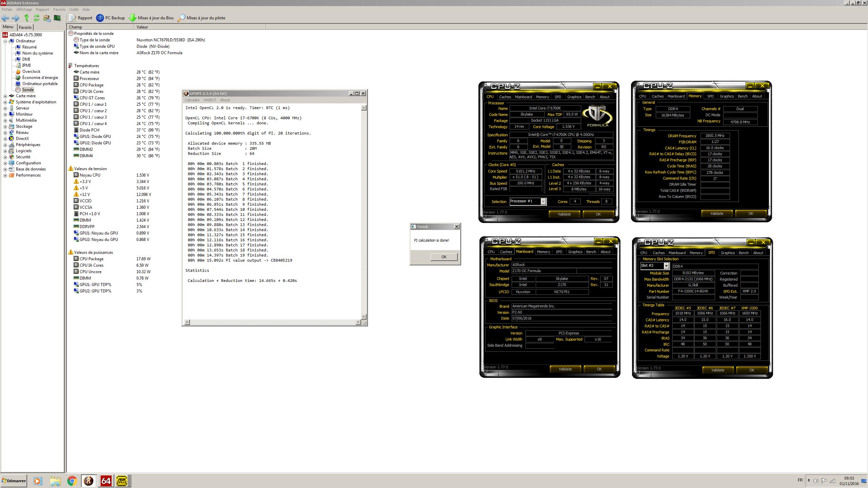868x488 pixels.
Task: Open GPUPI HWBOT menu
Action: click(x=210, y=100)
